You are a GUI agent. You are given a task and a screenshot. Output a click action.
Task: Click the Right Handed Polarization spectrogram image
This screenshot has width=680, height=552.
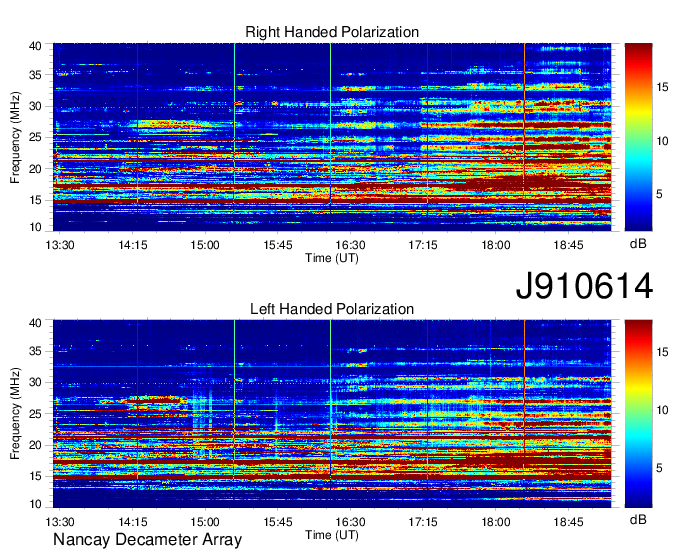click(x=332, y=137)
